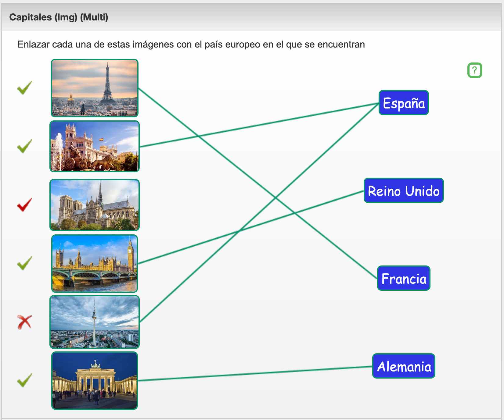This screenshot has height=420, width=504.
Task: Click the green checkmark beside Eiffel Tower image
Action: pyautogui.click(x=25, y=88)
